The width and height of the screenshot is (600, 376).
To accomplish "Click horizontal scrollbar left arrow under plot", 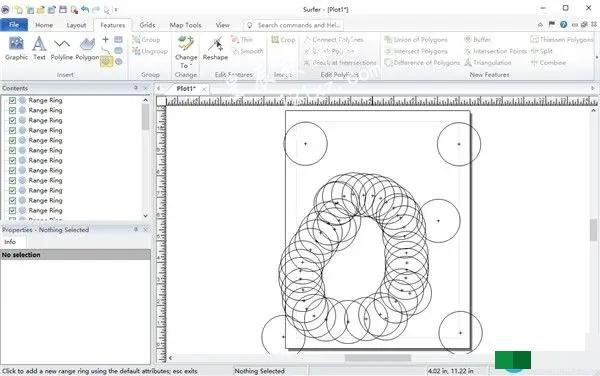I will coord(170,358).
